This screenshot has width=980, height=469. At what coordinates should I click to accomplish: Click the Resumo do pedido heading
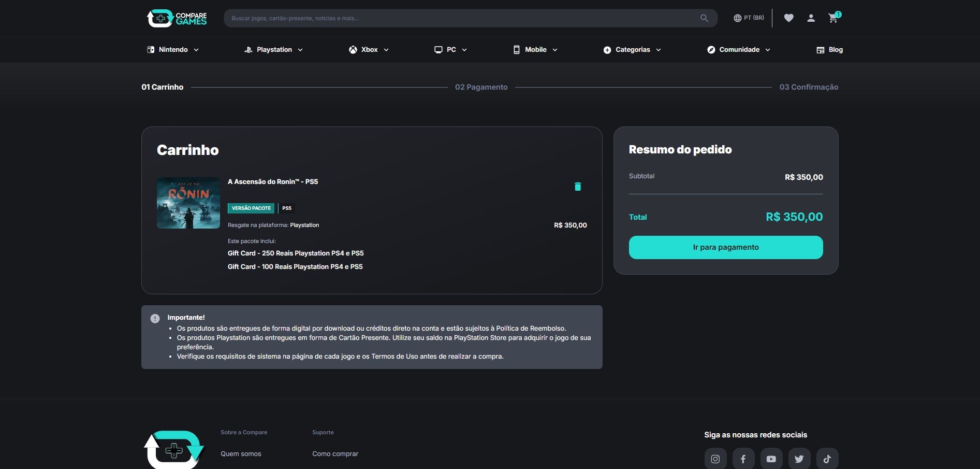tap(680, 150)
